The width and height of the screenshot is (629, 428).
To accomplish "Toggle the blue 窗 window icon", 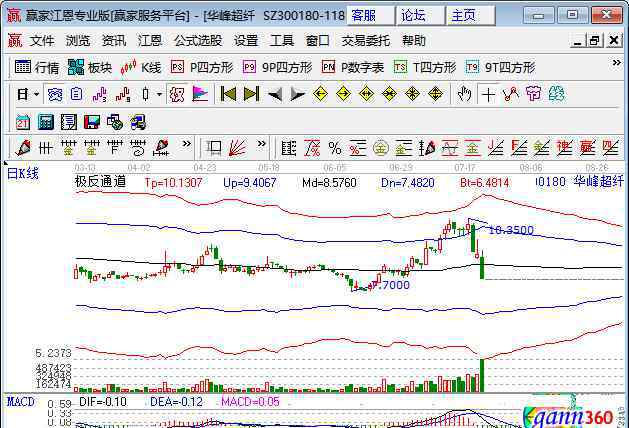I will (55, 94).
